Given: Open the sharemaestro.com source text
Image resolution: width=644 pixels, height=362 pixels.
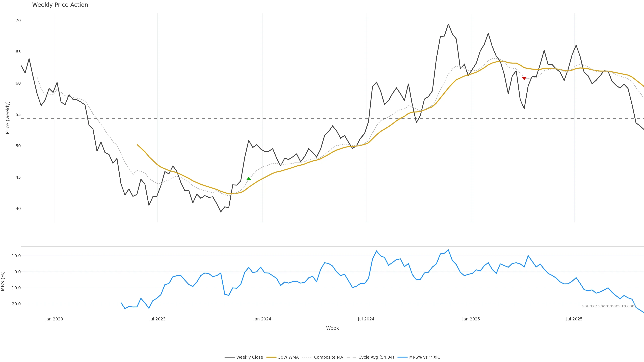Looking at the screenshot, I should click(608, 306).
